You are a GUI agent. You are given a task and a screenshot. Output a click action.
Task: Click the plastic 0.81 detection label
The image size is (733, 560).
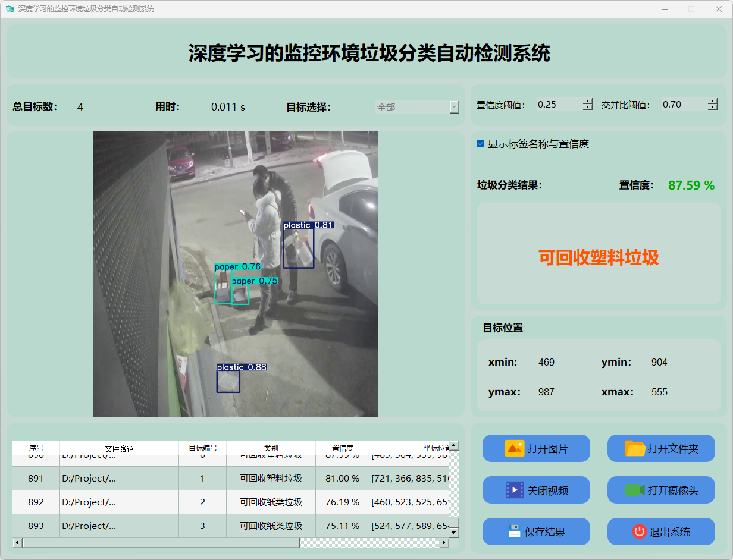[308, 225]
